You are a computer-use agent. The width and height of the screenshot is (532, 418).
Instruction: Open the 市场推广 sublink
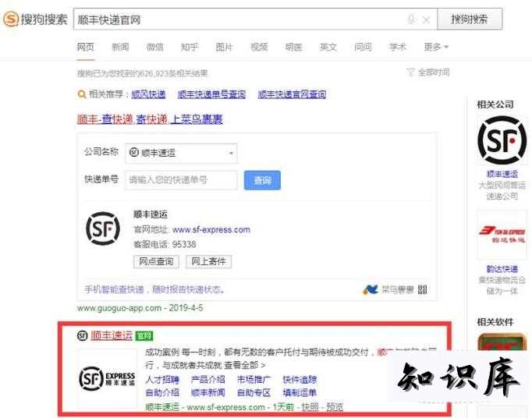coord(254,379)
